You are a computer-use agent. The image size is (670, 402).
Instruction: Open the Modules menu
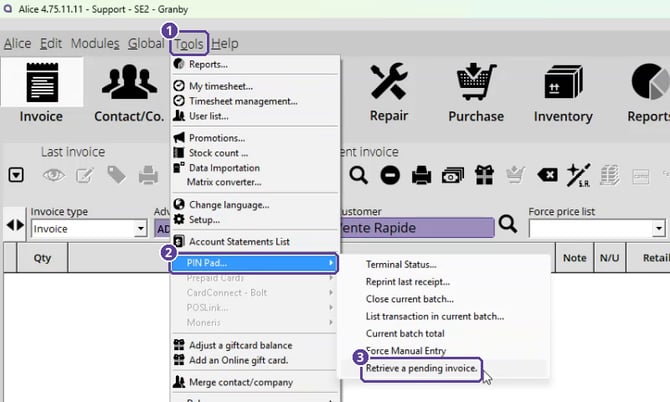tap(95, 44)
